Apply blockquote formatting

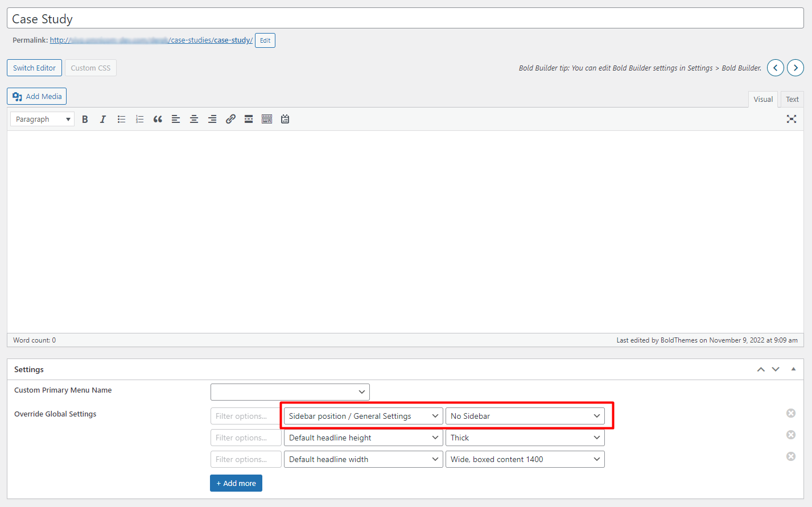158,119
